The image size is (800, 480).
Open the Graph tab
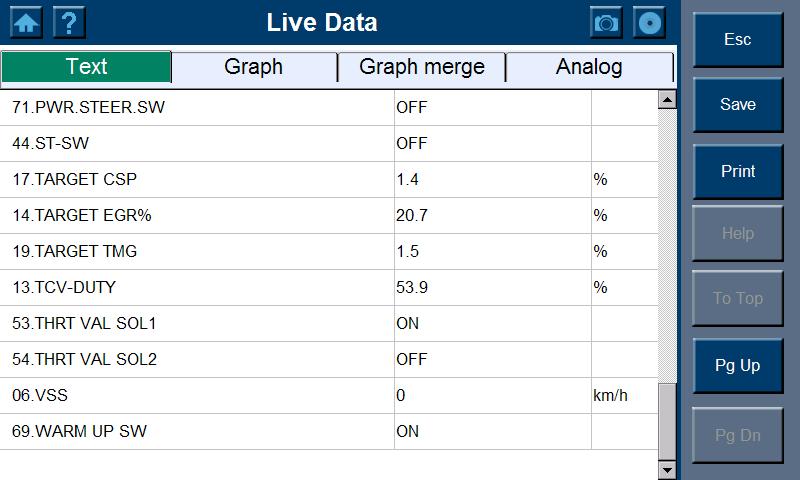coord(254,67)
